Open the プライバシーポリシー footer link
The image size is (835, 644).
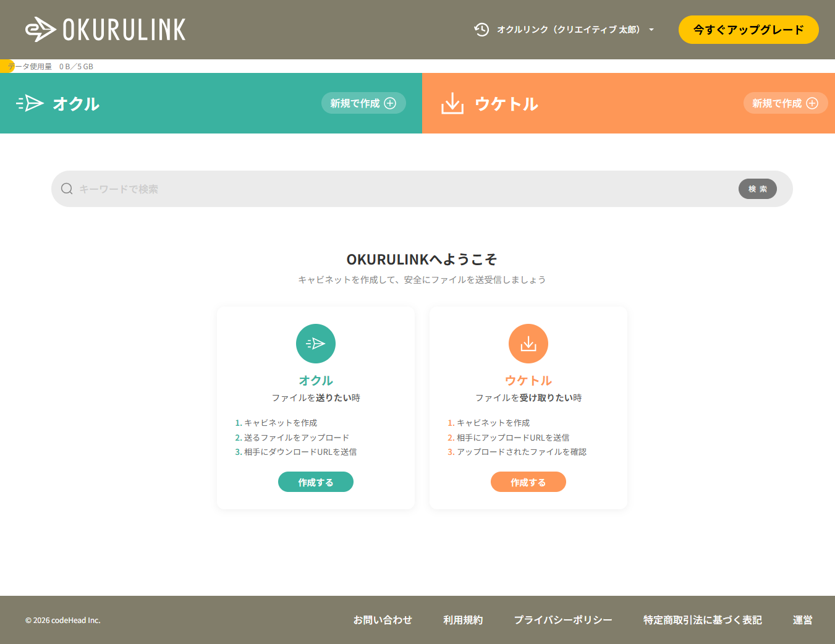click(563, 620)
